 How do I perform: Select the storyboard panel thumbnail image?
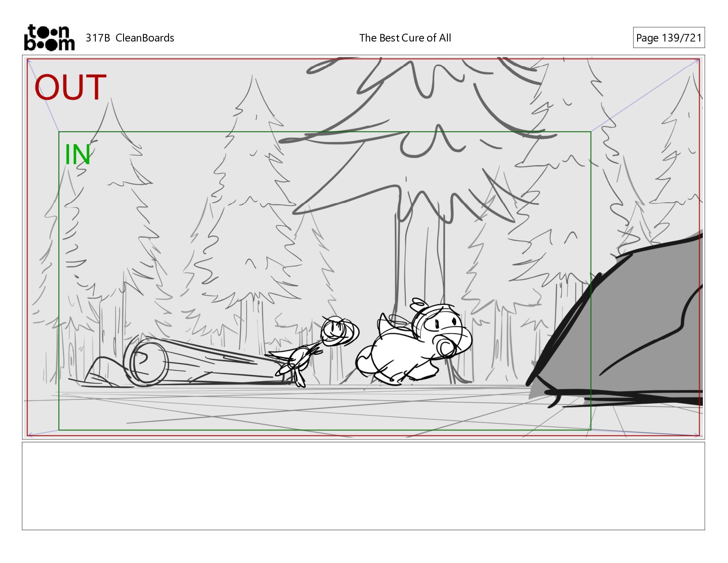click(364, 247)
